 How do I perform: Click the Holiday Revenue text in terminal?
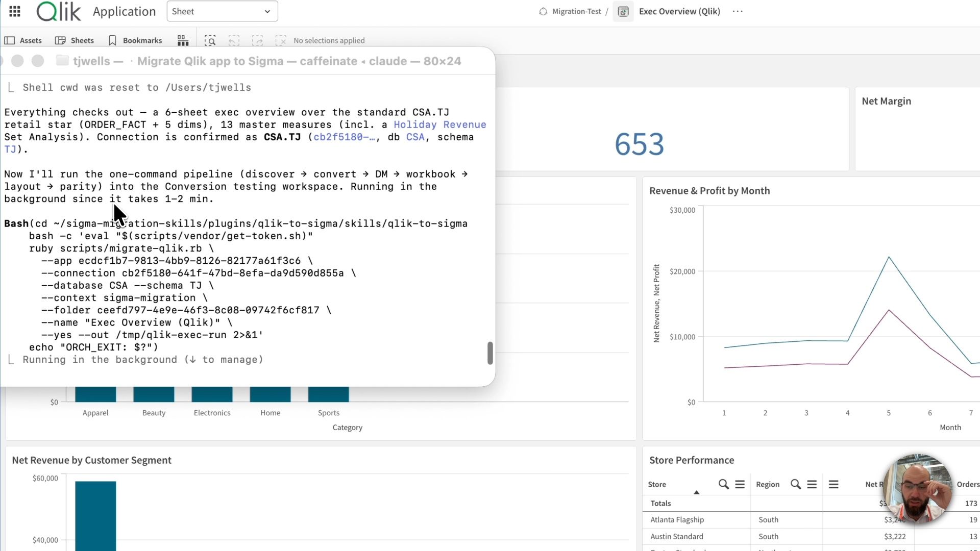coord(440,124)
